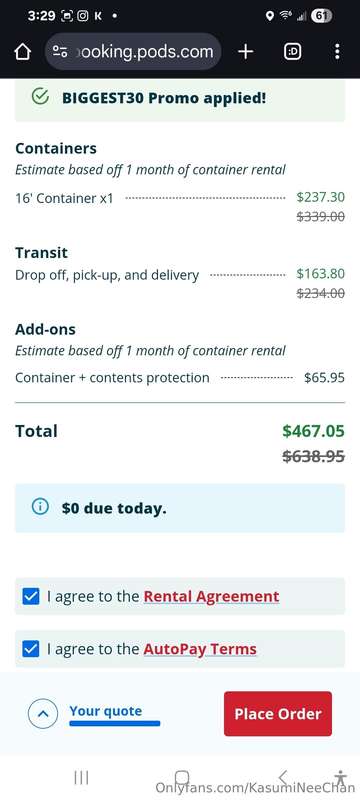Tap the accessibility figure icon in nav bar
This screenshot has height=800, width=360.
341,778
